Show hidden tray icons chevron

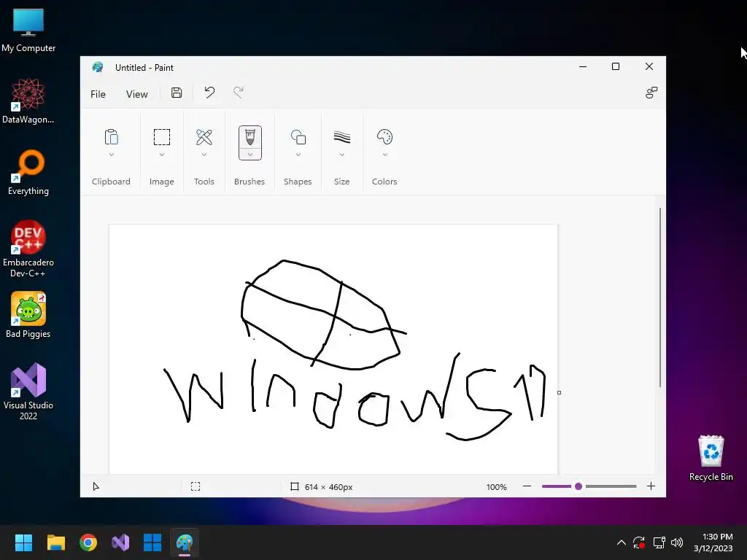622,542
